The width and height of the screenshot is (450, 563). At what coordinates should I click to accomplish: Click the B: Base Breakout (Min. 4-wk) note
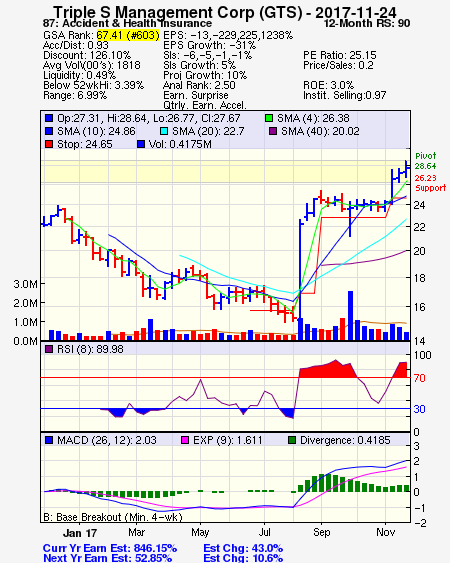point(113,517)
